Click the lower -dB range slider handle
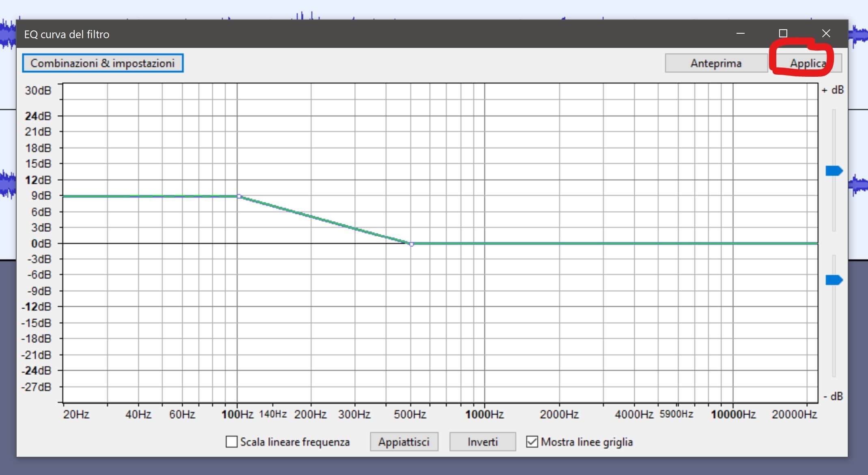Image resolution: width=868 pixels, height=475 pixels. [834, 280]
